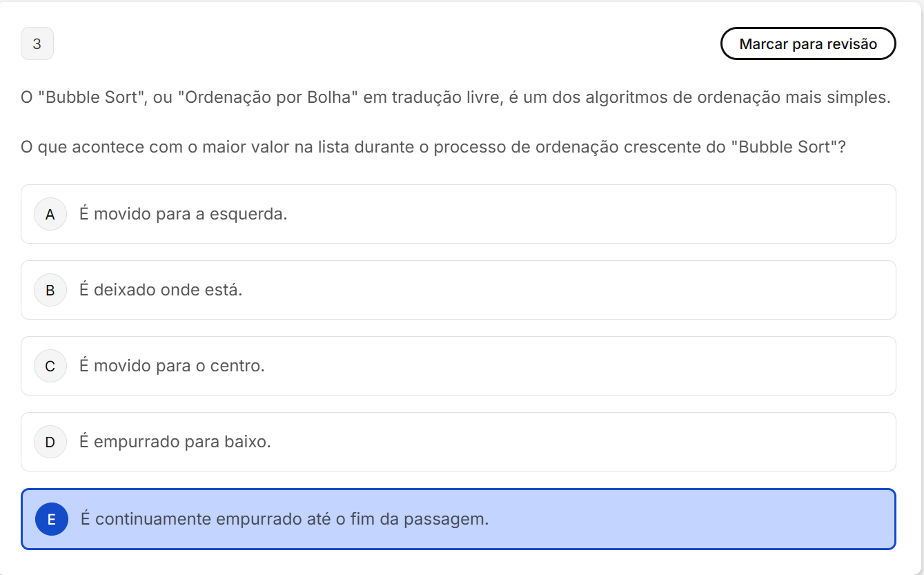The width and height of the screenshot is (924, 575).
Task: Pick answer "É movido para o centro."
Action: tap(172, 366)
